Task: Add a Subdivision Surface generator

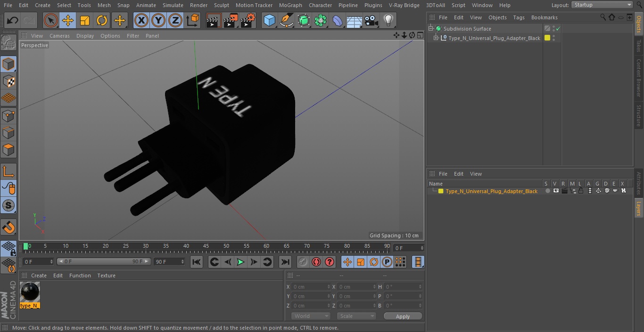Action: click(x=304, y=20)
